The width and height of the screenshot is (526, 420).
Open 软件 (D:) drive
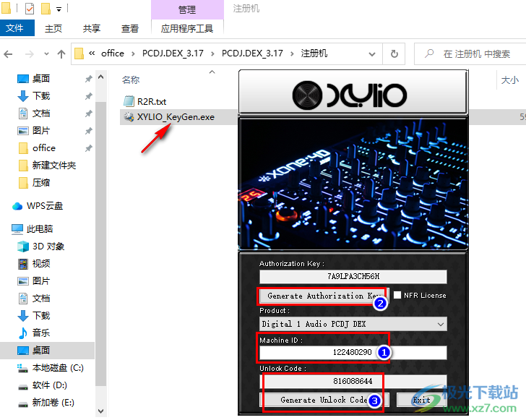(50, 385)
